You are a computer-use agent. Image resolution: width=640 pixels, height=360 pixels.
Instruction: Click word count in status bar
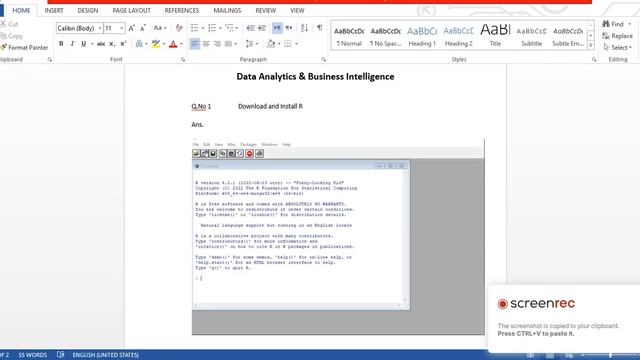33,355
